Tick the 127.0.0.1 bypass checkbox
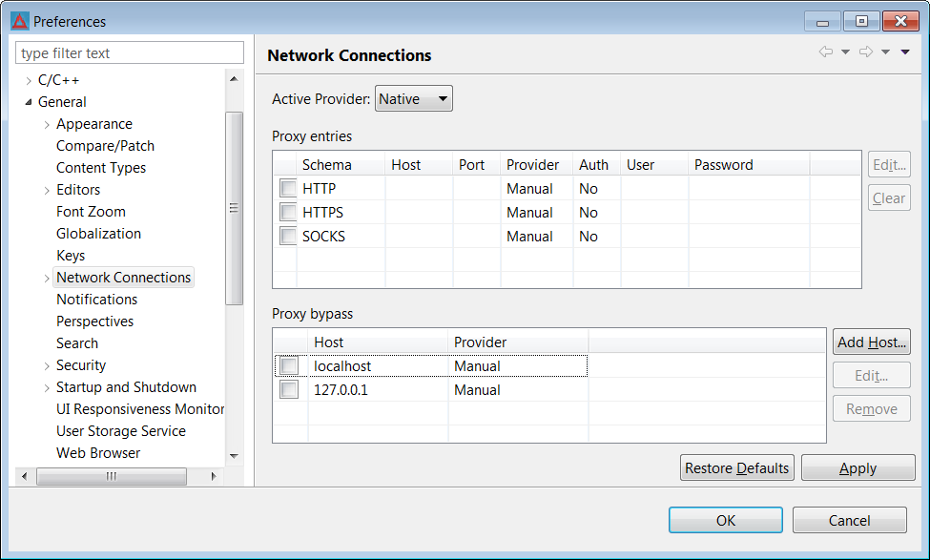The image size is (930, 560). click(x=289, y=389)
